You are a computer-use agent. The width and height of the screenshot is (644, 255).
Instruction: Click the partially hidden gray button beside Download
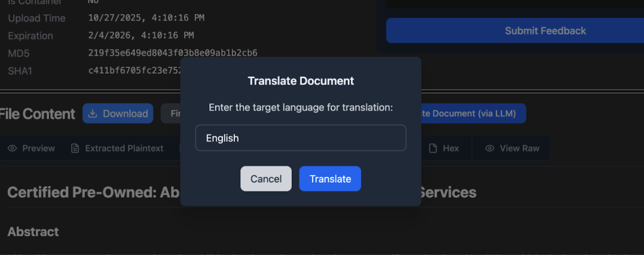[171, 113]
